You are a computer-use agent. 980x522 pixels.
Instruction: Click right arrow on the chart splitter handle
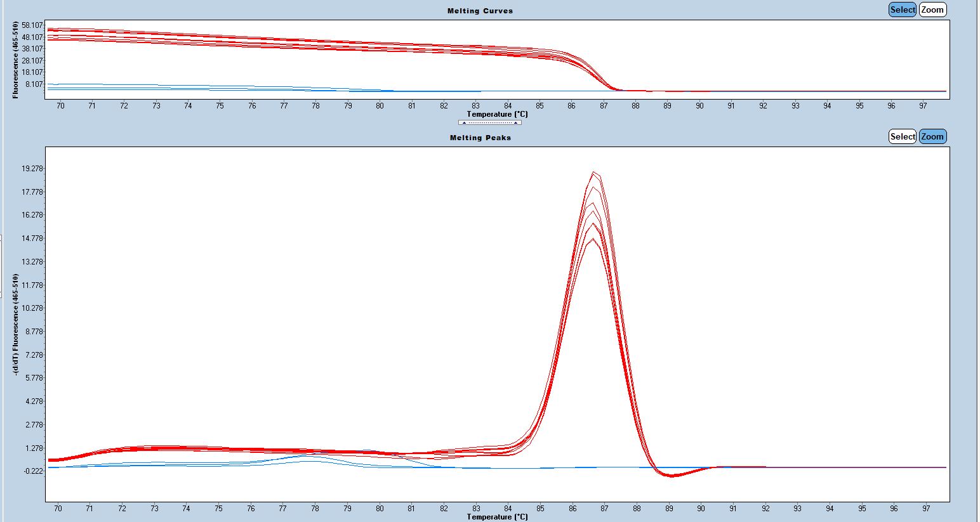pos(515,122)
